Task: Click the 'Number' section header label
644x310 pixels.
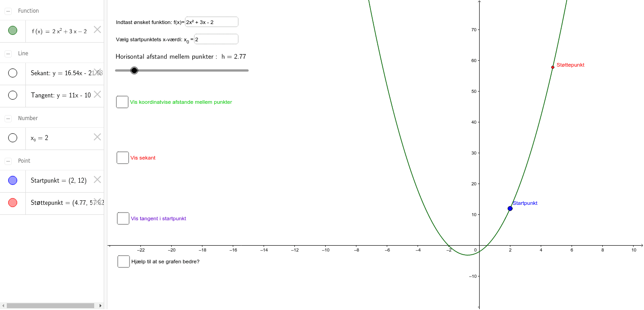Action: pos(28,118)
